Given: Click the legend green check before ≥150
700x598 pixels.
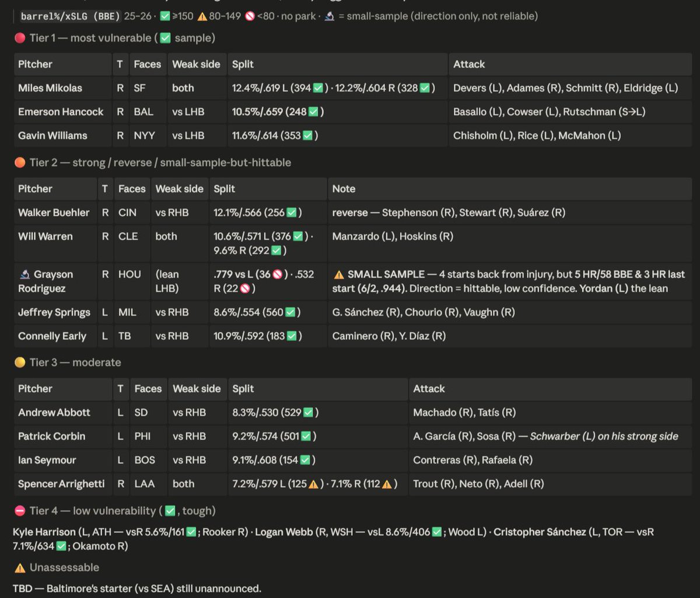Looking at the screenshot, I should tap(164, 16).
